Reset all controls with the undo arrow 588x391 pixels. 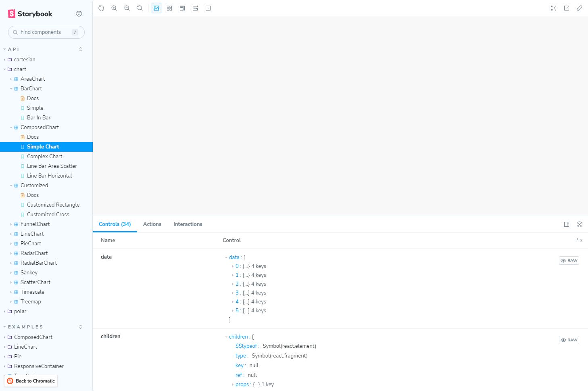(x=579, y=240)
